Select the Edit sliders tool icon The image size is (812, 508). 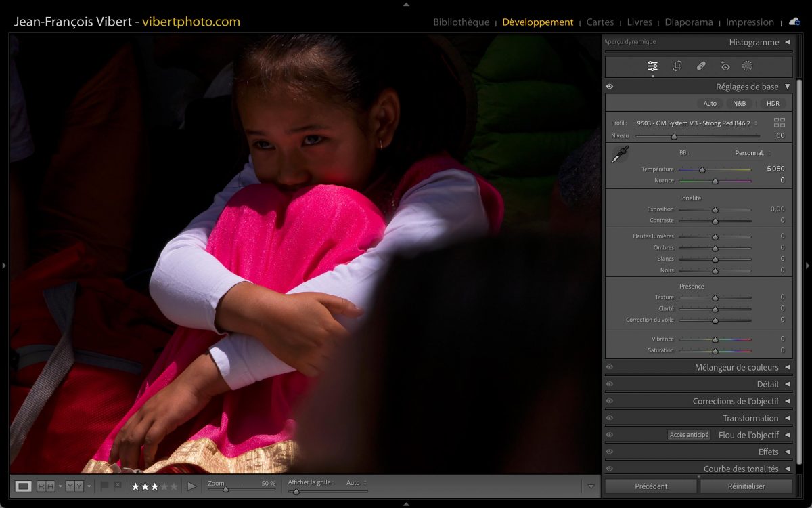pos(652,66)
